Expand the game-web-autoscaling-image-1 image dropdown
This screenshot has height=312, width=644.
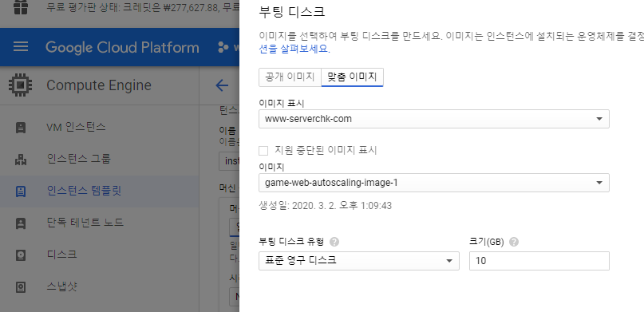[x=433, y=183]
